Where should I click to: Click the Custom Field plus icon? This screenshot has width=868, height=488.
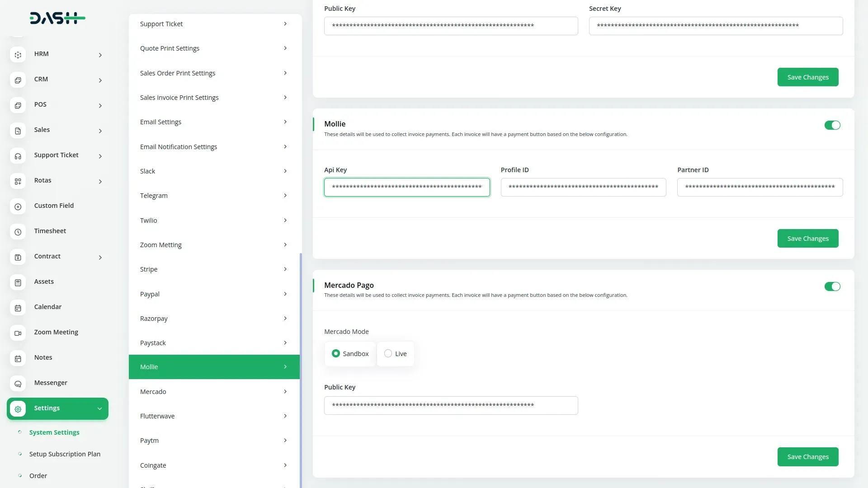18,206
